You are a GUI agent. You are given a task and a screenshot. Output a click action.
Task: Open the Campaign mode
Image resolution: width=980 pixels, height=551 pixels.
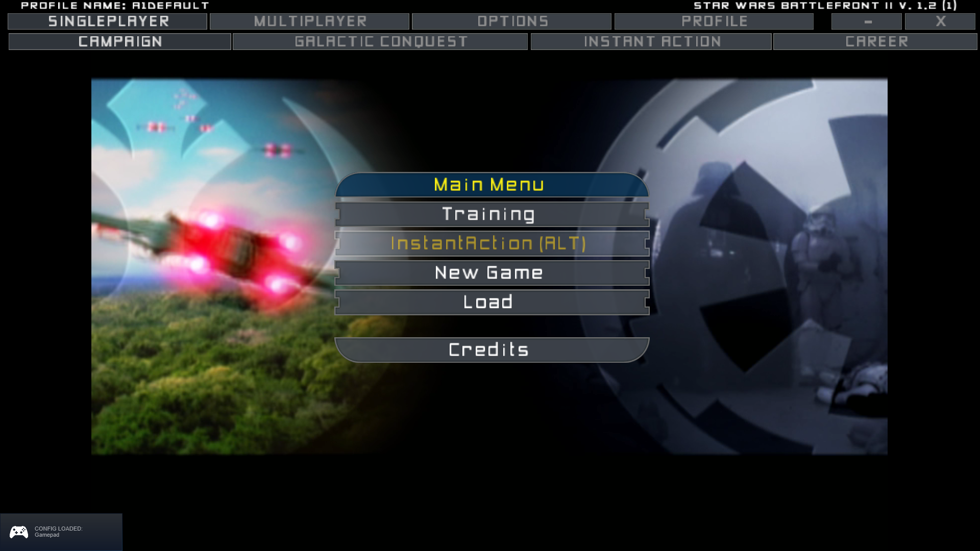120,42
